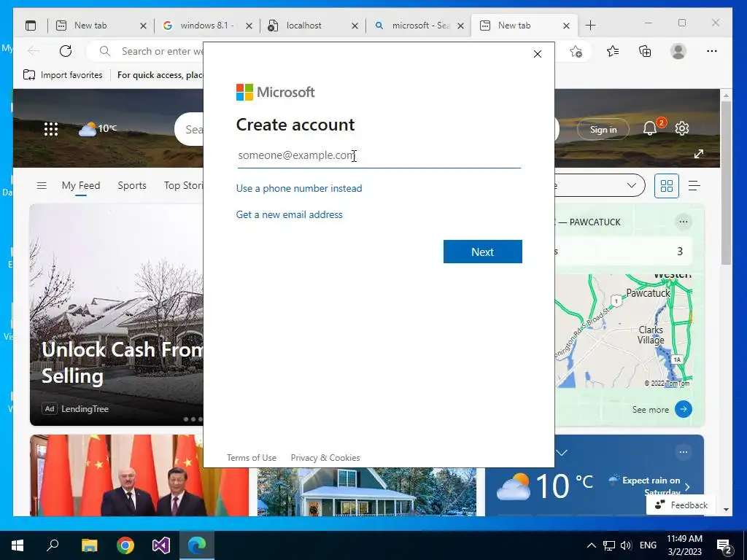Open Privacy & Cookies link
This screenshot has height=560, width=747.
(325, 458)
